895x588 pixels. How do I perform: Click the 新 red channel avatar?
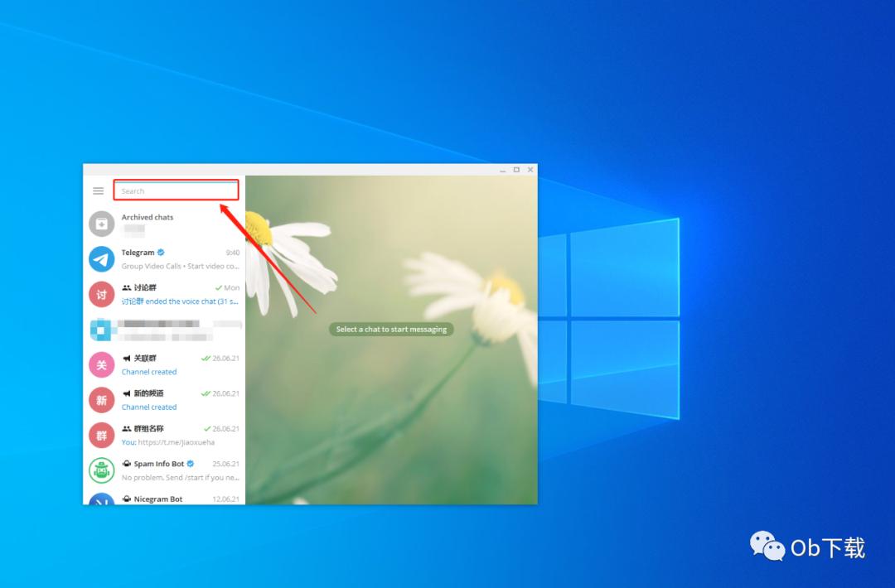[102, 400]
